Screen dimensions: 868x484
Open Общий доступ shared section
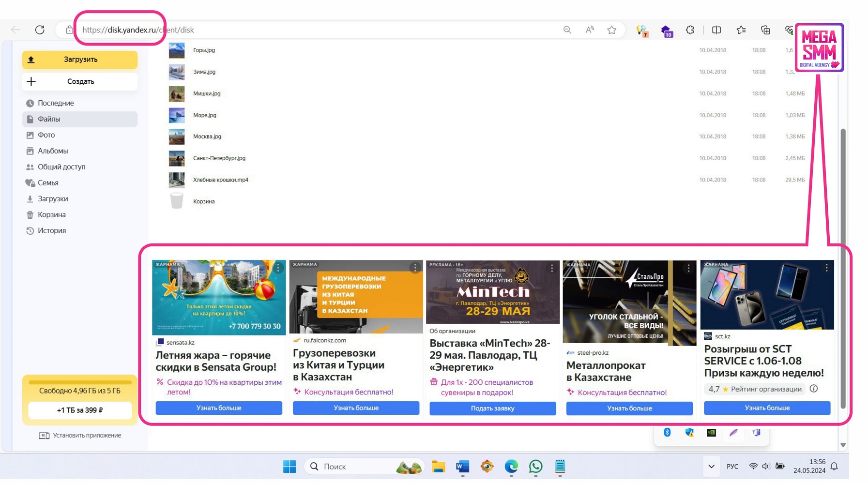(61, 167)
